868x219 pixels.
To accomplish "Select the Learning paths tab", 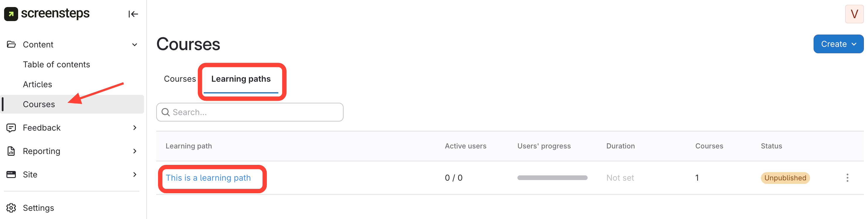I will click(x=241, y=79).
